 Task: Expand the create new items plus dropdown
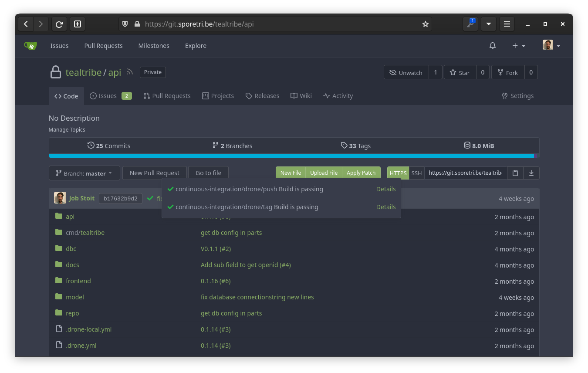(518, 45)
